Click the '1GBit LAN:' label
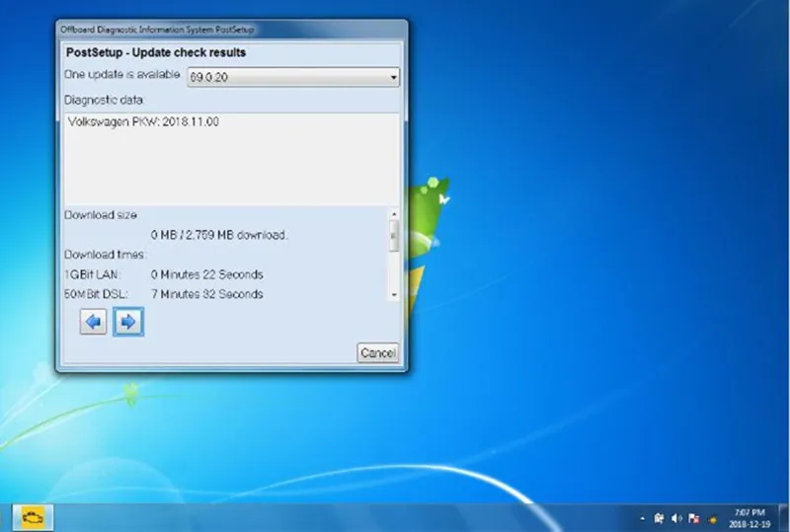This screenshot has width=790, height=532. pyautogui.click(x=93, y=274)
